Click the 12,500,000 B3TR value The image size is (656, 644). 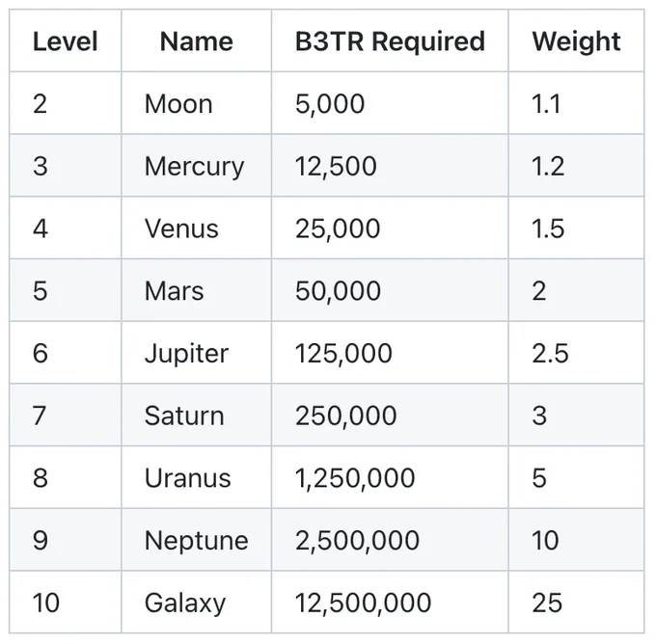(x=363, y=603)
